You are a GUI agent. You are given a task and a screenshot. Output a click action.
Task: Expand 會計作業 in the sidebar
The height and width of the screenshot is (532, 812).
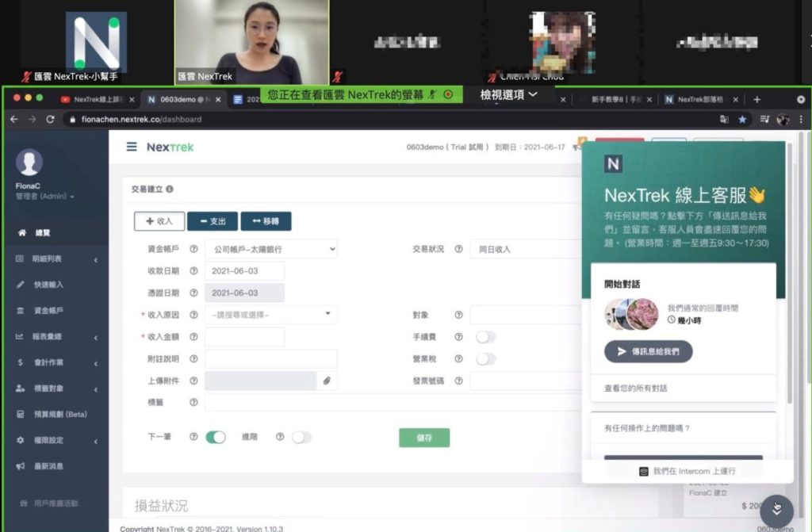click(56, 362)
